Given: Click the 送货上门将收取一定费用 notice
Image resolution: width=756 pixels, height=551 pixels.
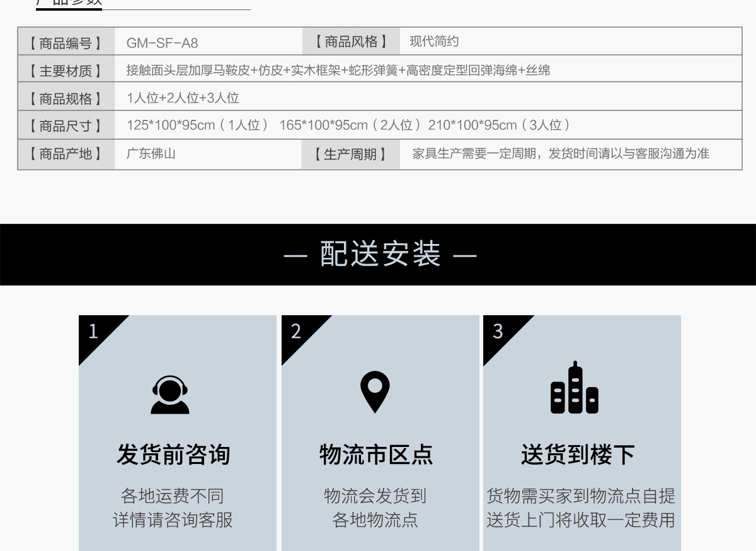Looking at the screenshot, I should click(x=580, y=520).
